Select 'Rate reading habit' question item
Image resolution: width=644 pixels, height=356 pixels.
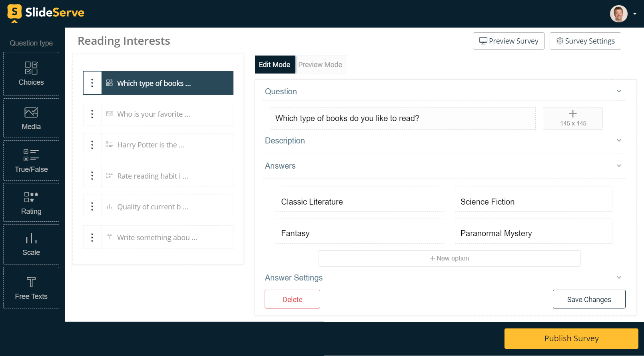point(167,176)
